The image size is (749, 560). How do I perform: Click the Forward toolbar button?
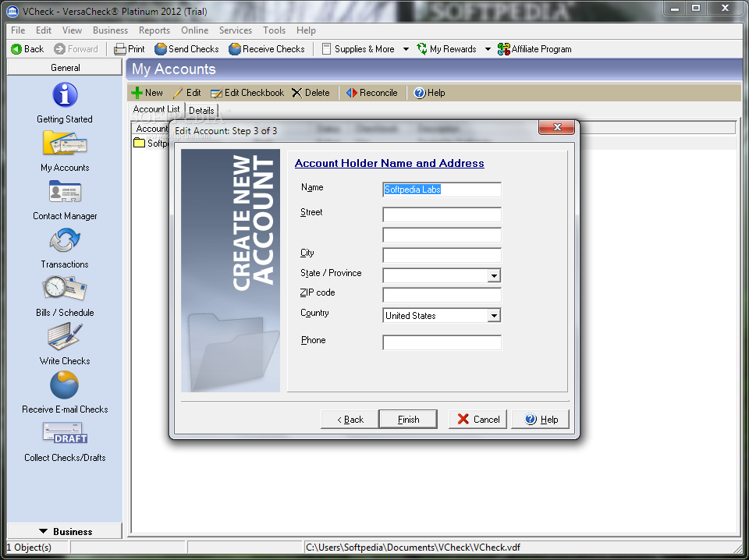coord(76,48)
